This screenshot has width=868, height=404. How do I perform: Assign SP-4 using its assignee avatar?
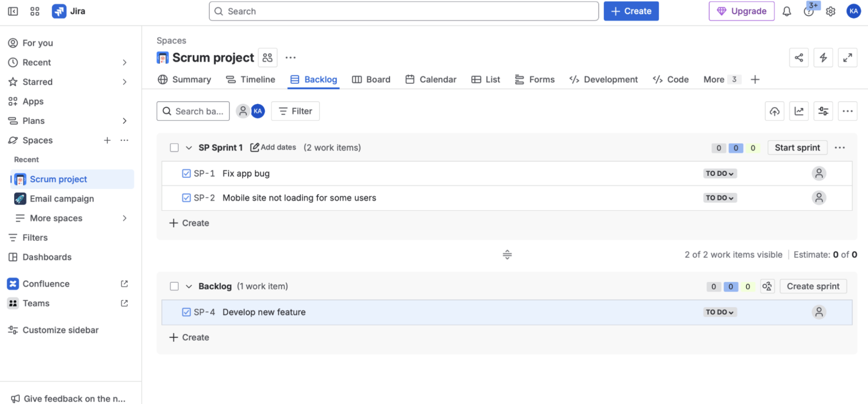(819, 313)
